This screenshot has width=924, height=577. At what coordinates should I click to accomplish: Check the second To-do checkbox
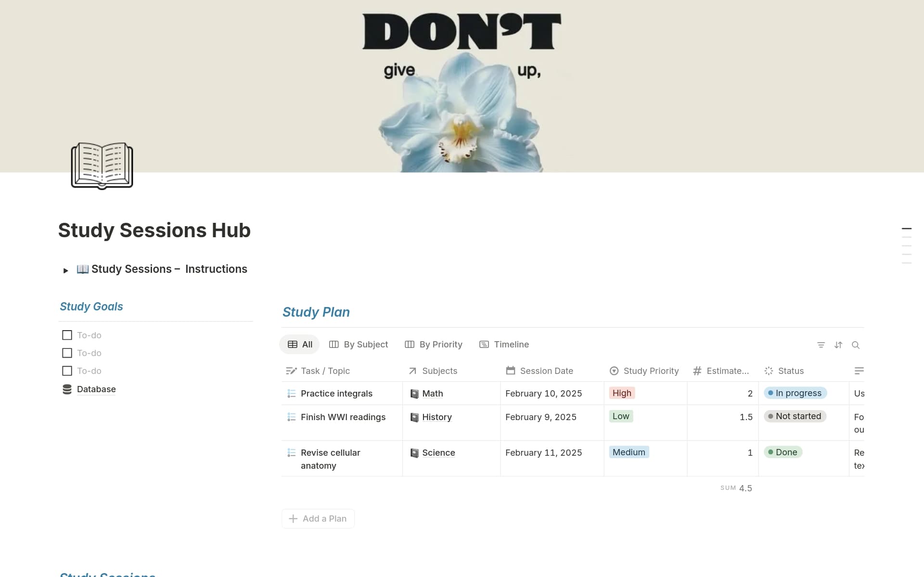click(x=67, y=353)
